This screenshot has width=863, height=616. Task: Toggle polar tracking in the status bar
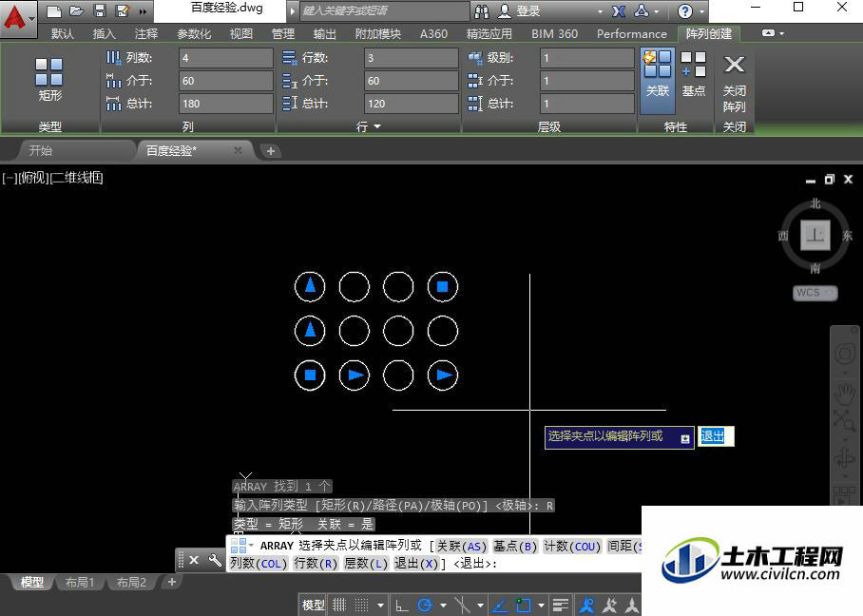click(424, 606)
